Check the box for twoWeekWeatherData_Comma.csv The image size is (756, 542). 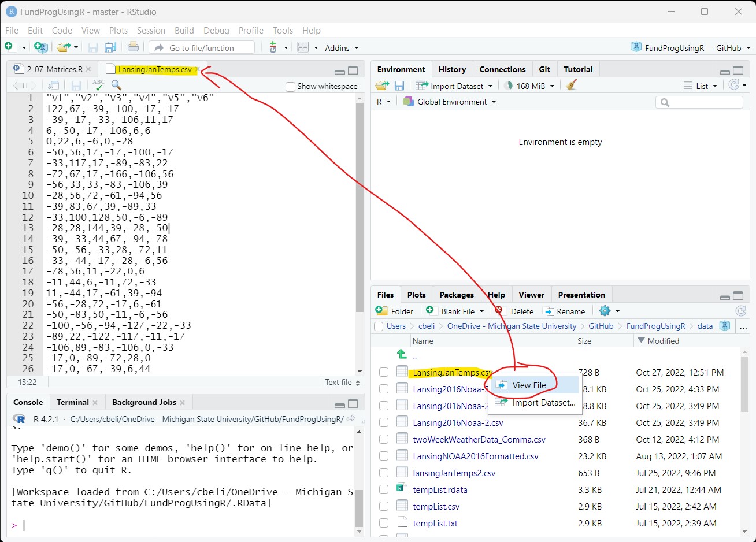(x=384, y=439)
